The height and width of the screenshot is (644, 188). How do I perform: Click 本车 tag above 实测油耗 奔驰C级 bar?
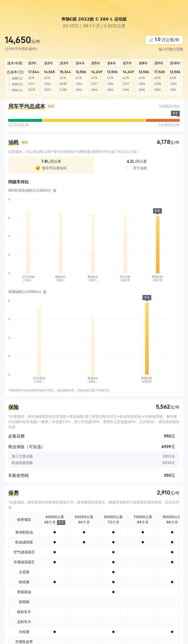click(147, 298)
